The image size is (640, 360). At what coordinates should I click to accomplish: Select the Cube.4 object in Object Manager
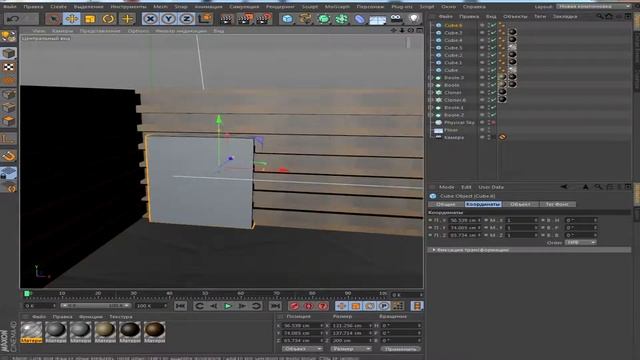tap(453, 40)
